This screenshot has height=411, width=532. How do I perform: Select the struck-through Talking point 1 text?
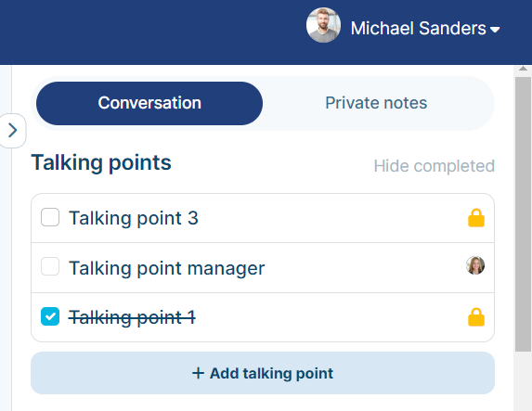pyautogui.click(x=133, y=317)
